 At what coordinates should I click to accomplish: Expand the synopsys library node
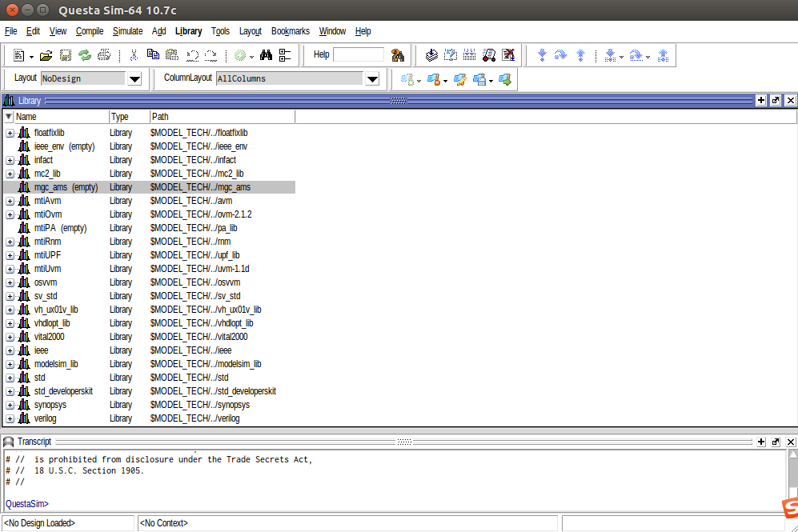pyautogui.click(x=10, y=406)
